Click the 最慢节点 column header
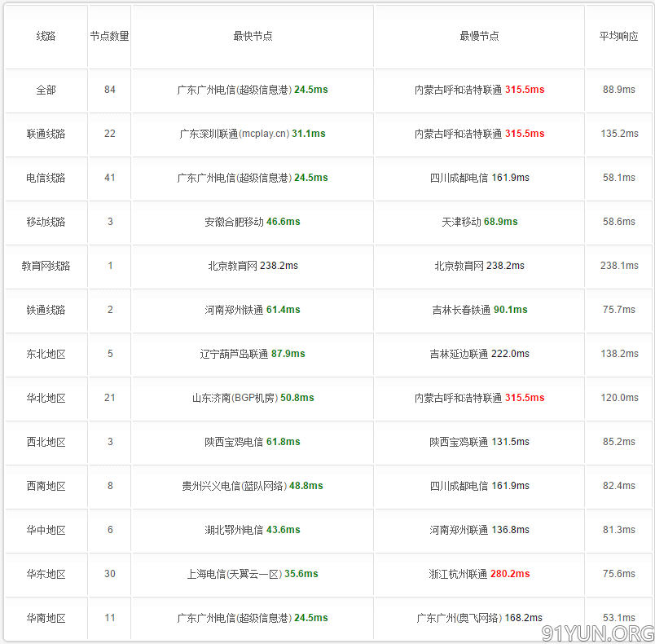Image resolution: width=655 pixels, height=644 pixels. (x=479, y=37)
